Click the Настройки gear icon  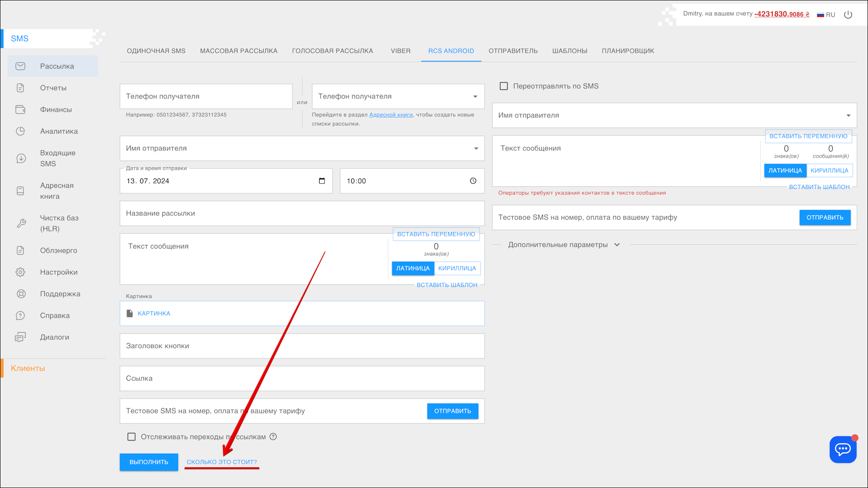click(x=20, y=272)
